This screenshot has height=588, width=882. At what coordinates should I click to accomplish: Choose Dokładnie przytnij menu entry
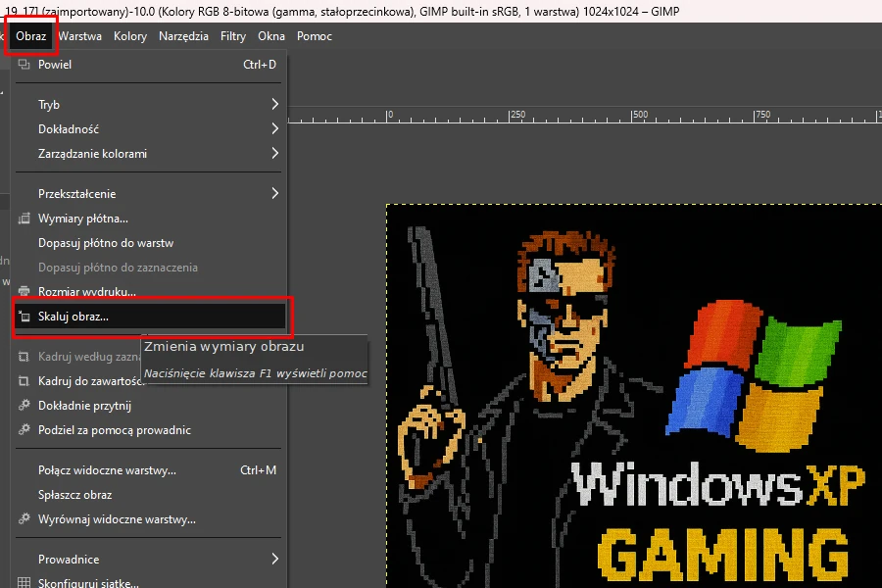click(149, 405)
